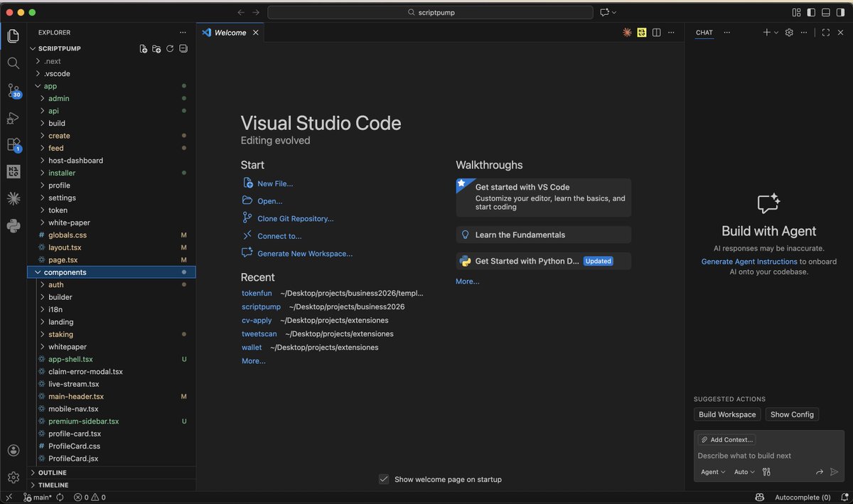Open the Python icon in the activity bar

(x=13, y=226)
